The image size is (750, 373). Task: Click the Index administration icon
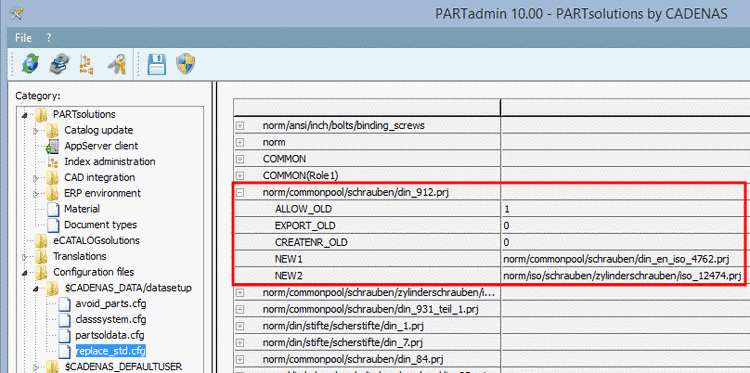(53, 162)
